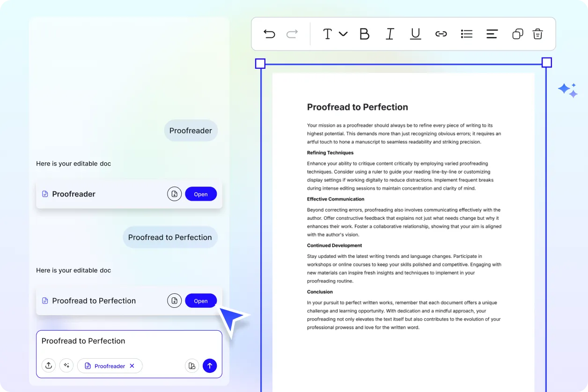This screenshot has width=588, height=392.
Task: Upload a file from the chat input
Action: 49,365
